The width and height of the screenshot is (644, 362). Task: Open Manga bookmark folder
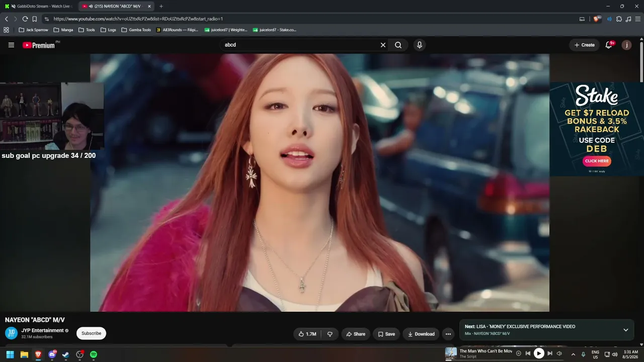coord(63,30)
